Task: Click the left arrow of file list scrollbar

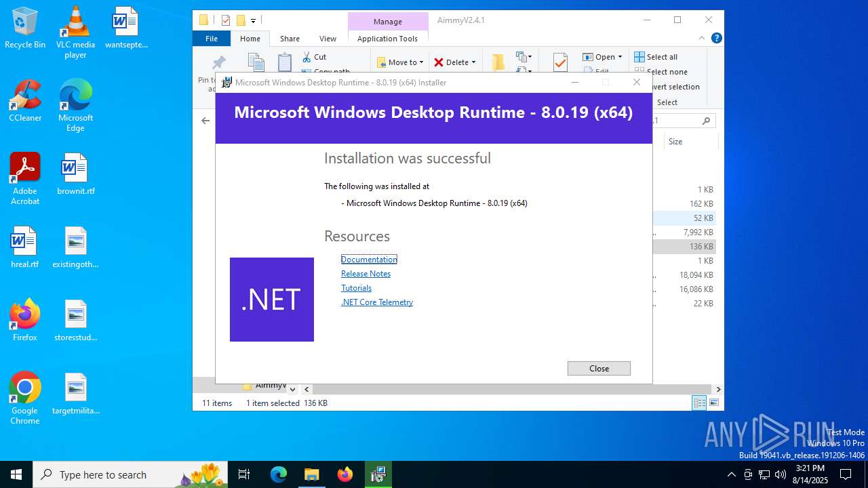Action: [307, 389]
